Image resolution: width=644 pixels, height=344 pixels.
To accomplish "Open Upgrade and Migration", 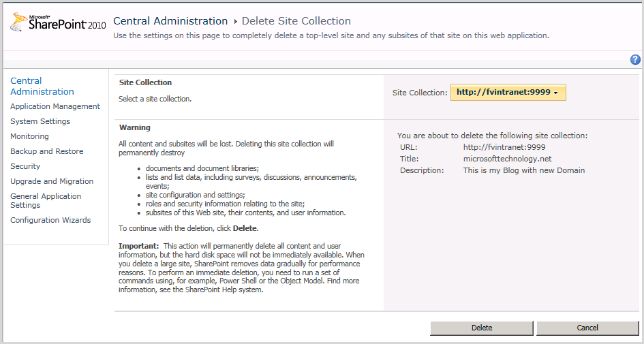I will (52, 181).
